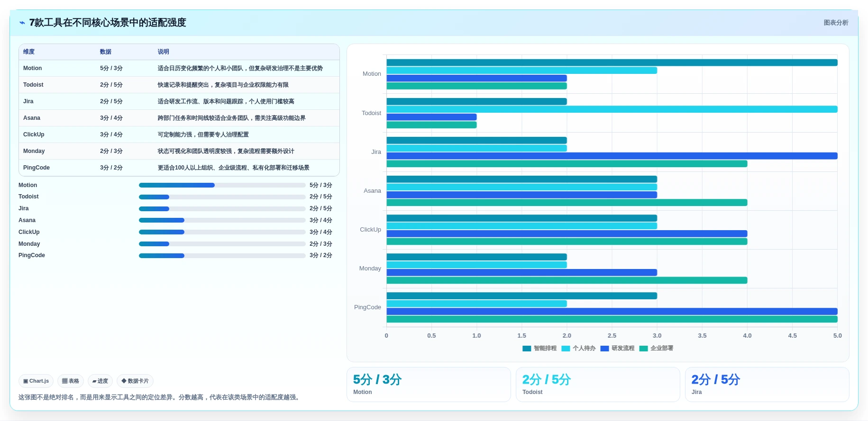Click the title icon beside 7款工具 heading
The width and height of the screenshot is (868, 421).
tap(22, 23)
